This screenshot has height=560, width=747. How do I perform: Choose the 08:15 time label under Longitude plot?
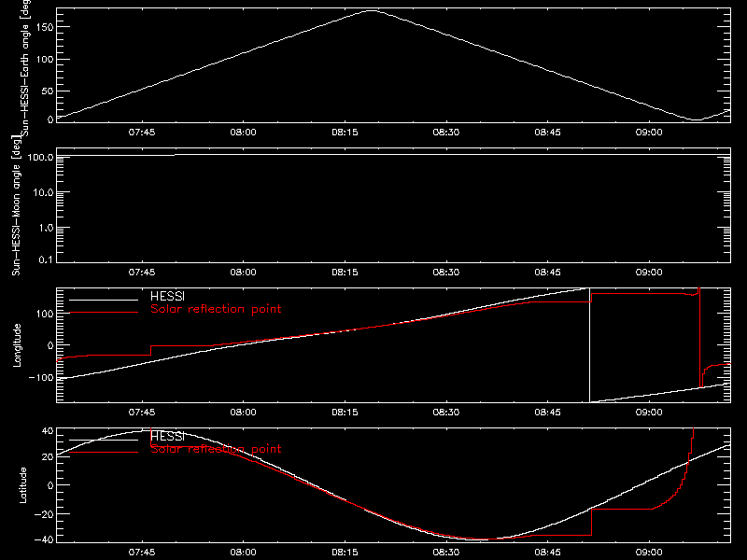tap(345, 413)
